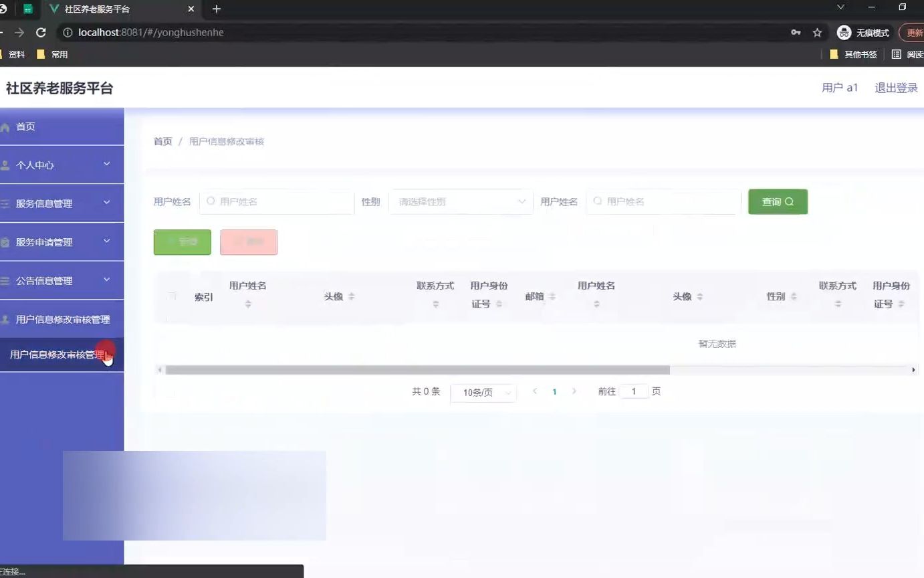The height and width of the screenshot is (578, 924).
Task: Sort 用户姓名 column next to 索引
Action: 248,304
